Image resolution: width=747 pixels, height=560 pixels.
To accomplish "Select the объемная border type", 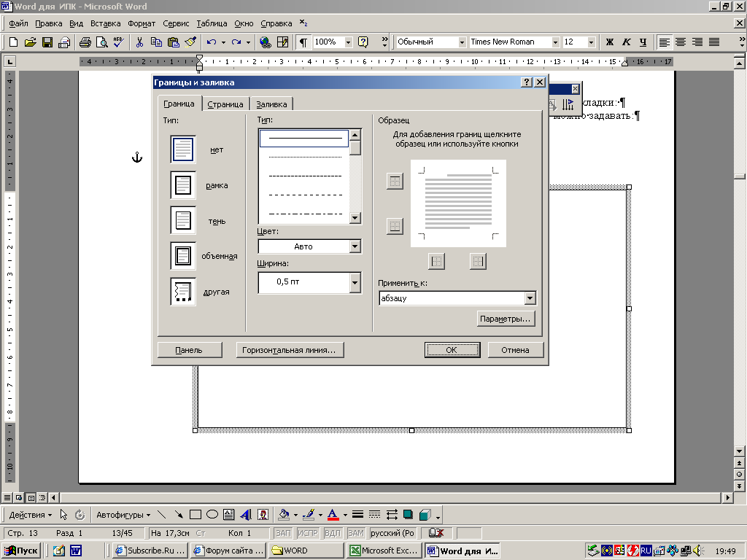I will point(183,256).
